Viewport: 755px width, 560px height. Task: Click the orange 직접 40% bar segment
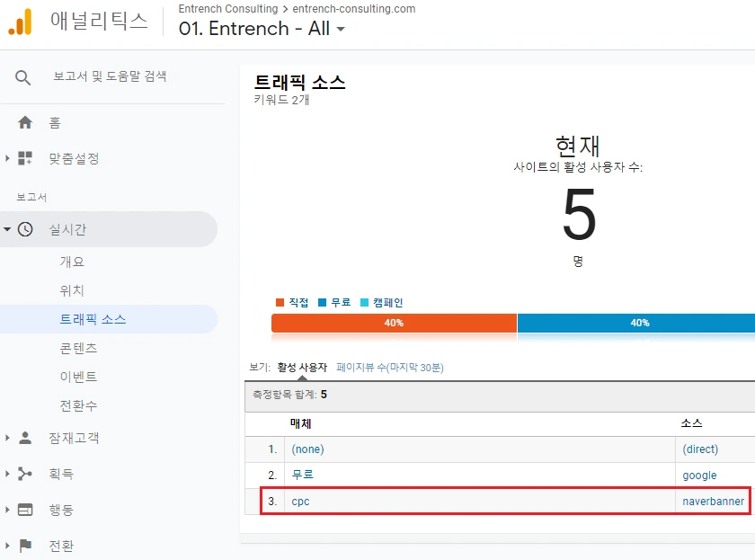point(394,323)
